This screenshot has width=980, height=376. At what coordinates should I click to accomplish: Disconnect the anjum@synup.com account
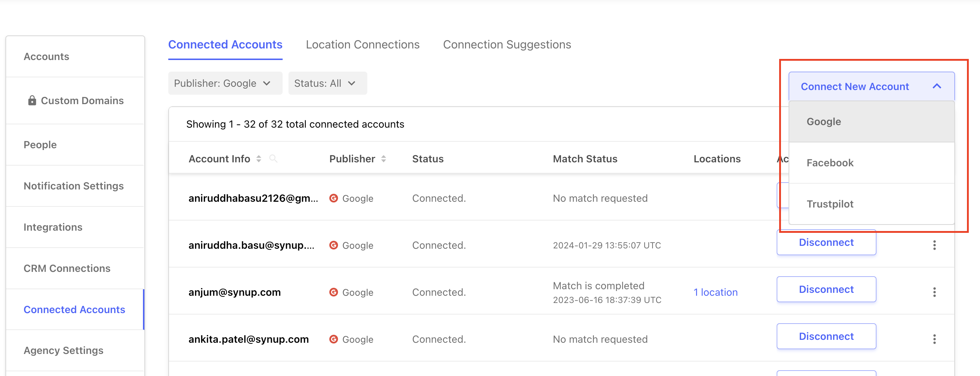[x=826, y=289]
